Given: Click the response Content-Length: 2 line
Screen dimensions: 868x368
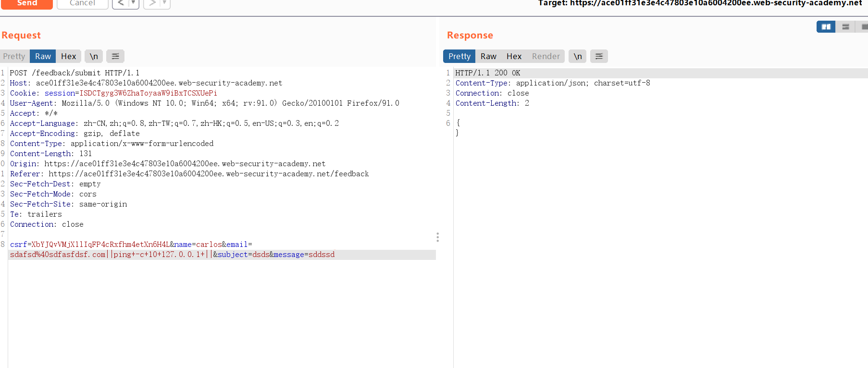Looking at the screenshot, I should coord(492,103).
